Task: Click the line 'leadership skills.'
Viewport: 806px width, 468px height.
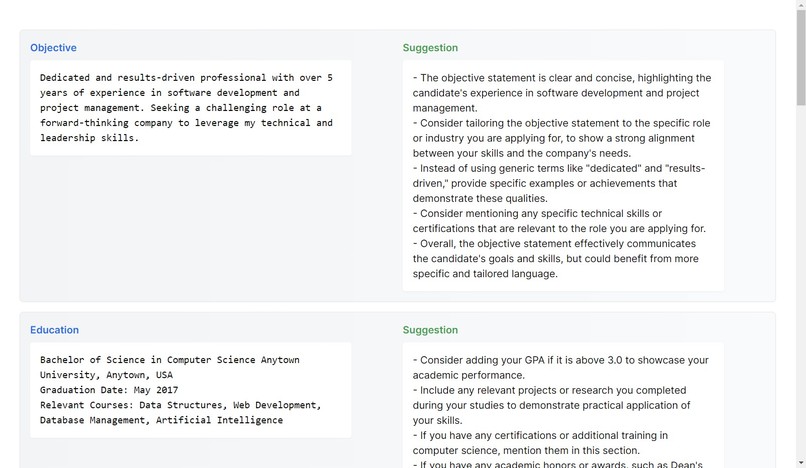Action: (89, 138)
